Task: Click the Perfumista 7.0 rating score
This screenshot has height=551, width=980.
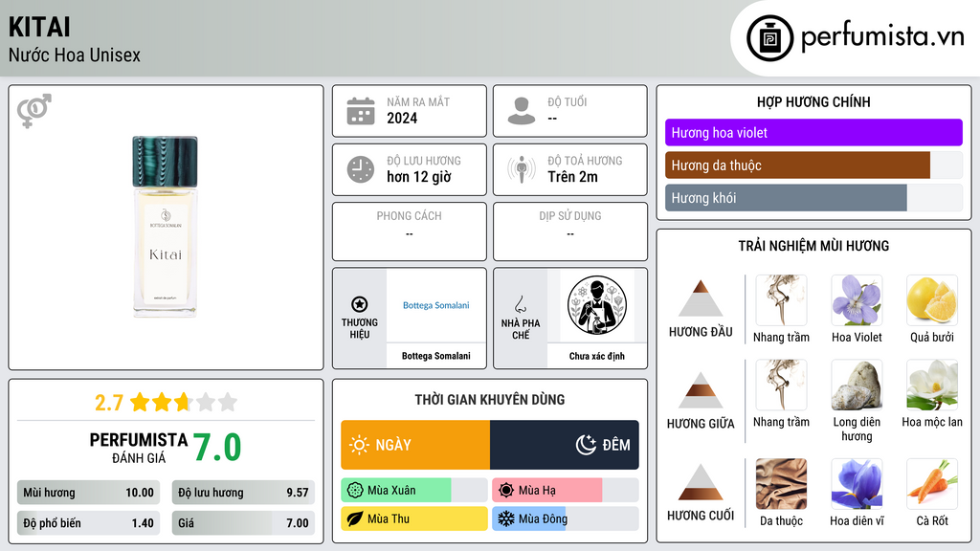Action: tap(217, 448)
